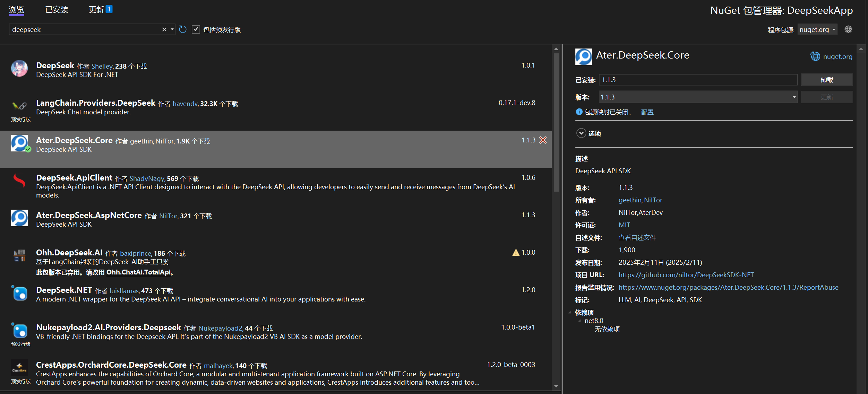Open the package source nuget.org dropdown
This screenshot has height=394, width=868.
[x=817, y=29]
